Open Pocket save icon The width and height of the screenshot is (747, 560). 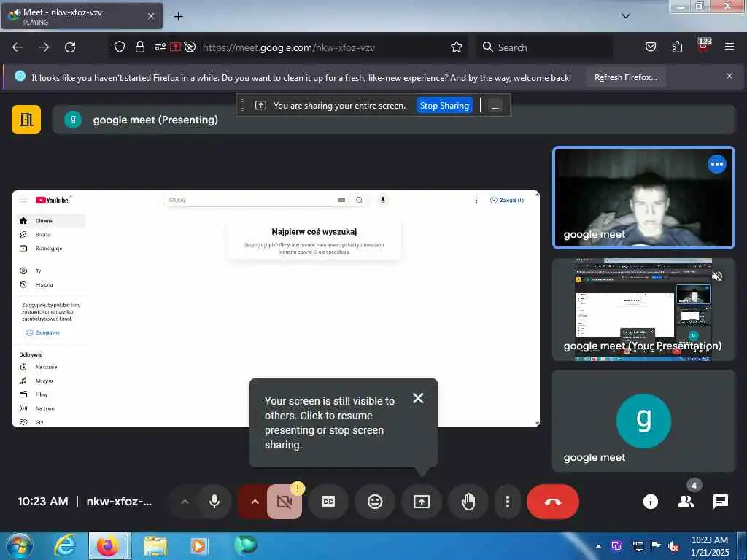[650, 47]
